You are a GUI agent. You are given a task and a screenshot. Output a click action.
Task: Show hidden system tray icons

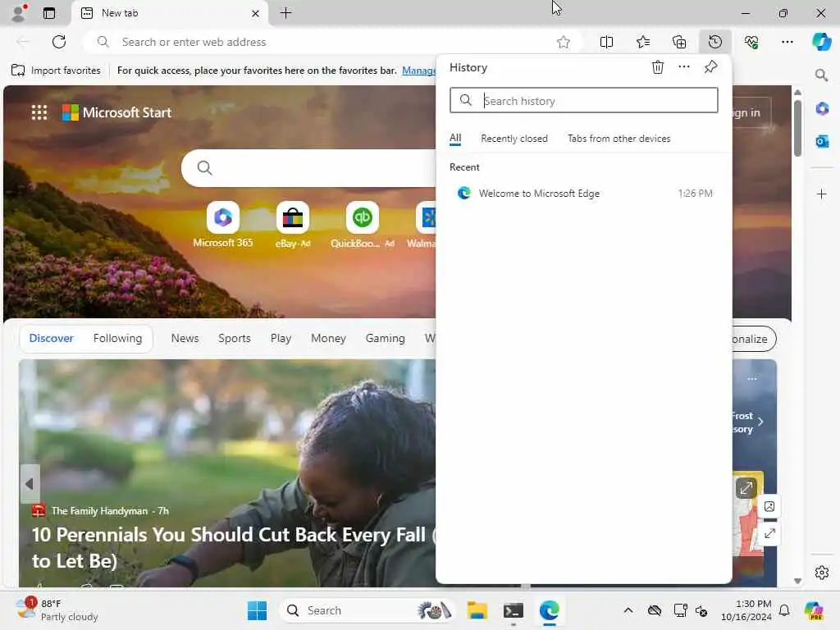click(628, 610)
